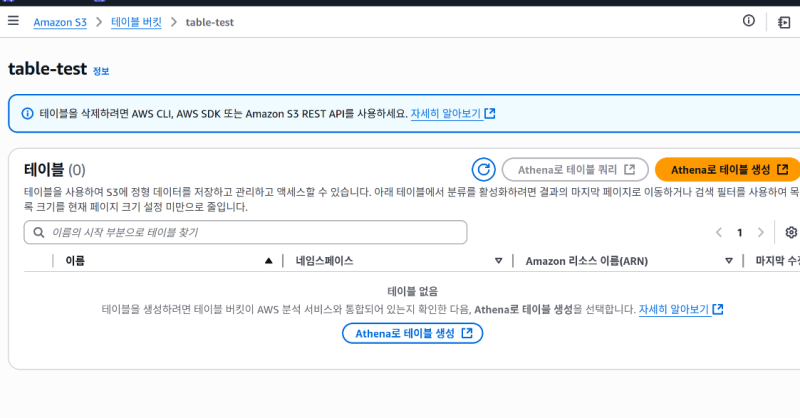Click 네임스페이스 column header
This screenshot has height=418, width=800.
point(324,261)
